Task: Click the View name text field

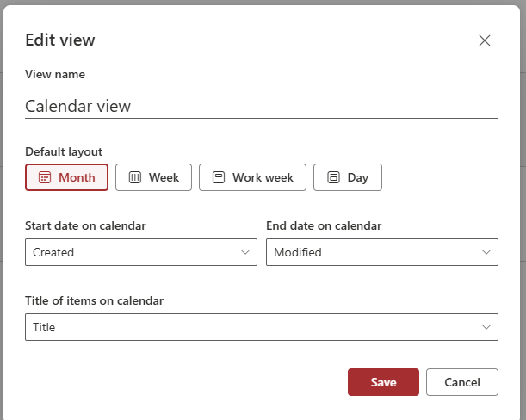Action: [x=261, y=106]
